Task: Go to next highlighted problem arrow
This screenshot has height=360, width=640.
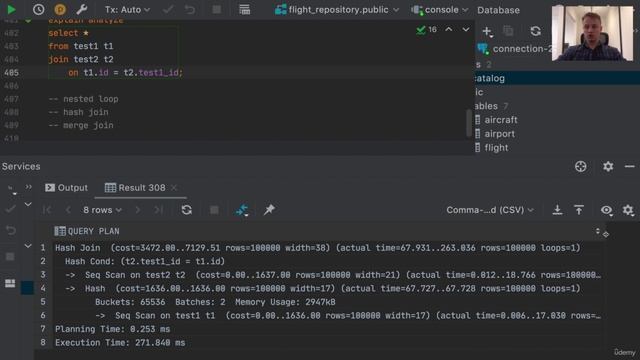Action: coord(466,29)
